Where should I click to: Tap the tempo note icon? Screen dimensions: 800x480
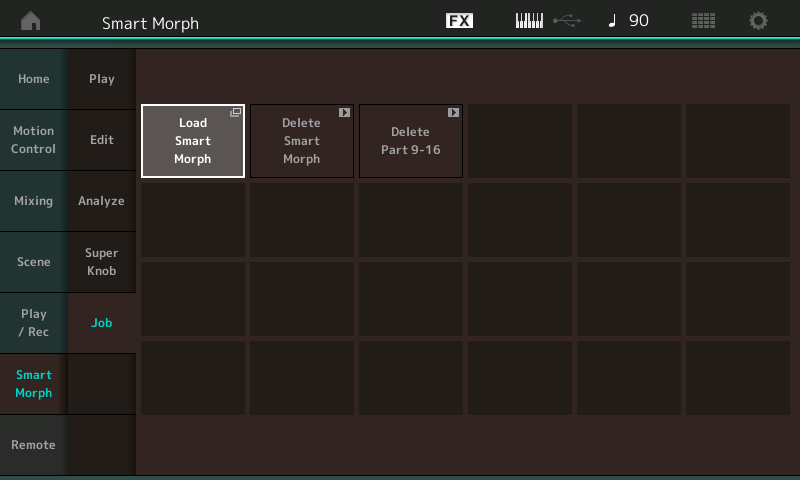pos(612,21)
